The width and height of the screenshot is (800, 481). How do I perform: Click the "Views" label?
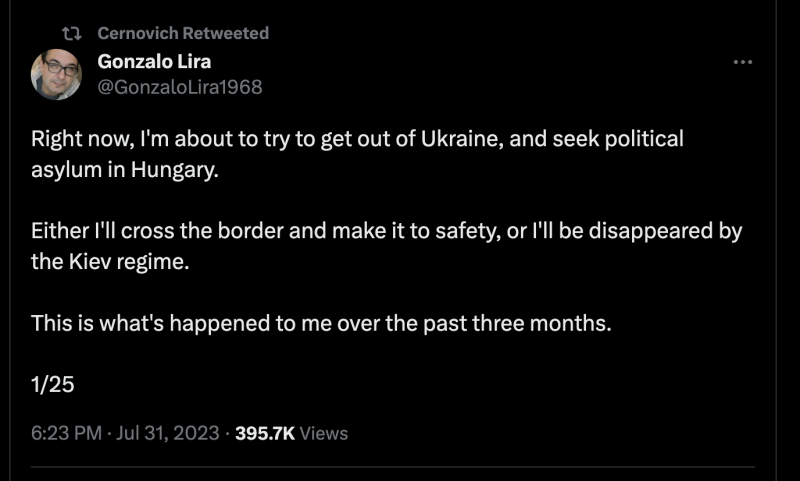[x=324, y=433]
